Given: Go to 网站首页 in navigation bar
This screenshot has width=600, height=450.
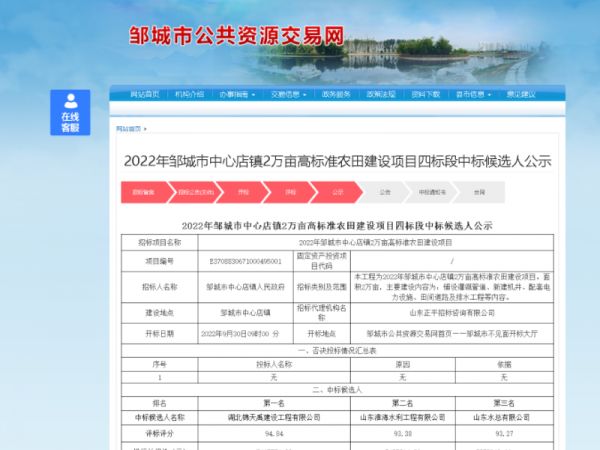Looking at the screenshot, I should 146,94.
